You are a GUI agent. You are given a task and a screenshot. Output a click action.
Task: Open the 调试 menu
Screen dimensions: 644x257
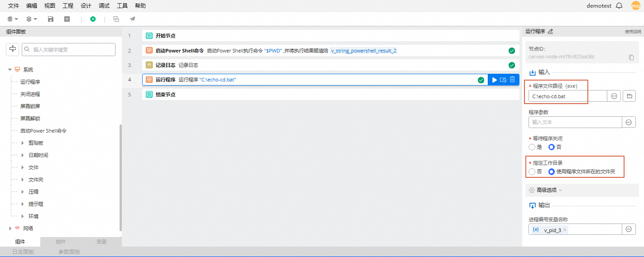tap(104, 6)
